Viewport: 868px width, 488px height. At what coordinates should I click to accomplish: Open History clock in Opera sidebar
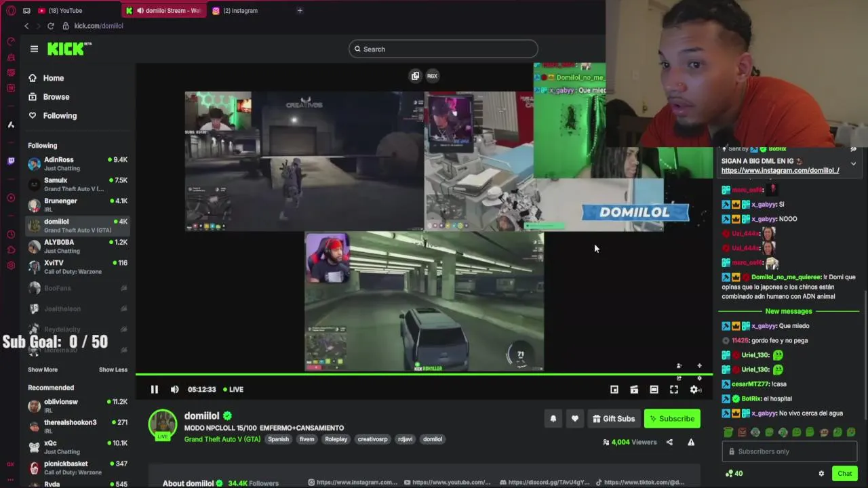[x=11, y=235]
